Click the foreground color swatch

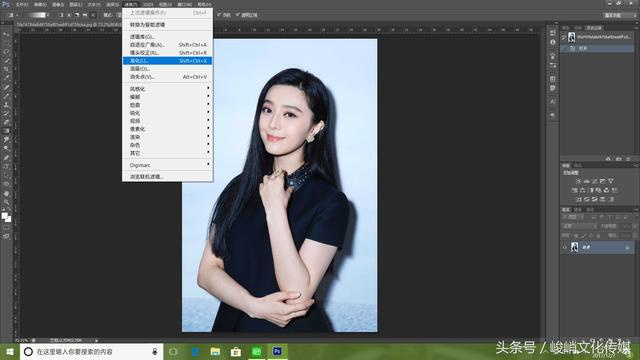[x=4, y=216]
